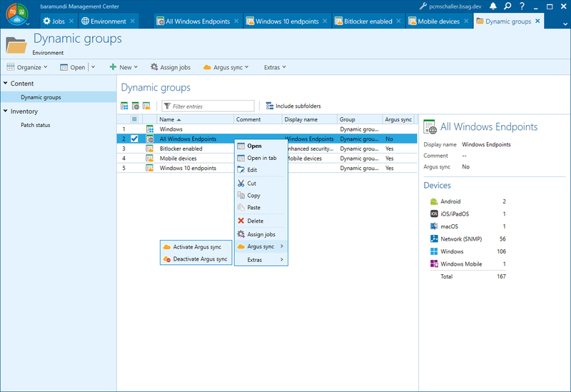Click the Mobile devices row icon

click(x=150, y=159)
